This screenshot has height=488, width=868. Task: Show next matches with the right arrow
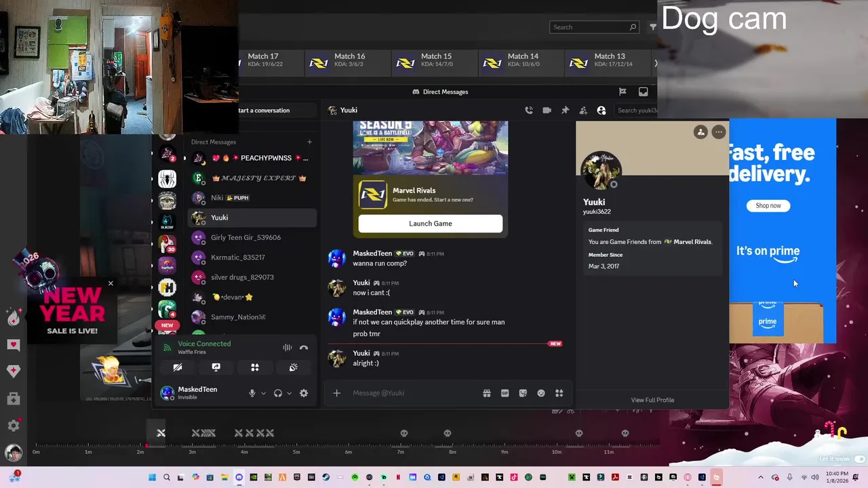click(655, 63)
